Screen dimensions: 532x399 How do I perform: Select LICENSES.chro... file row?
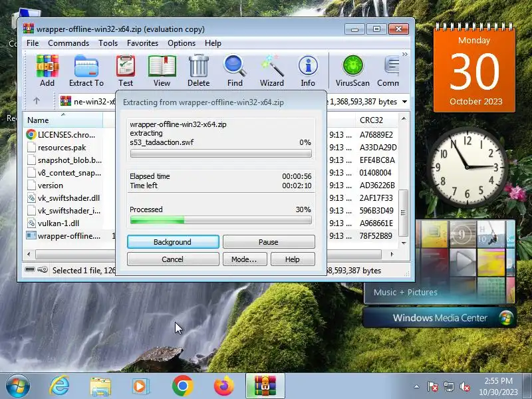click(x=66, y=135)
